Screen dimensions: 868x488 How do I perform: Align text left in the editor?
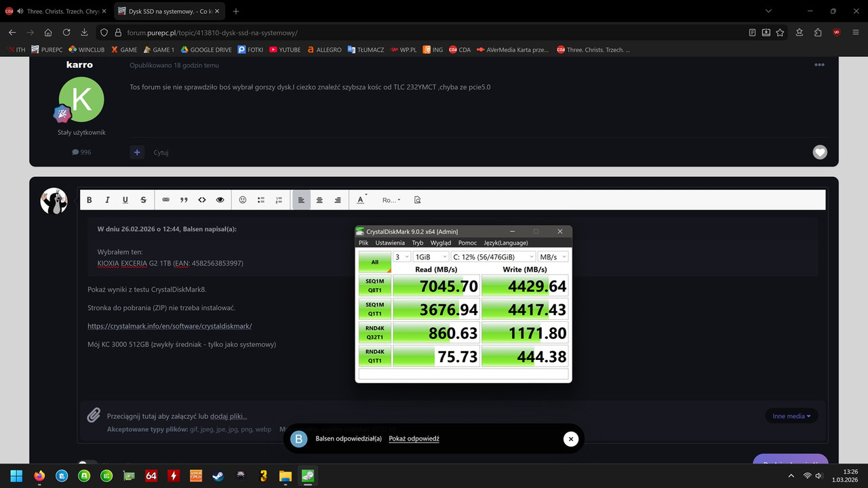(x=302, y=200)
